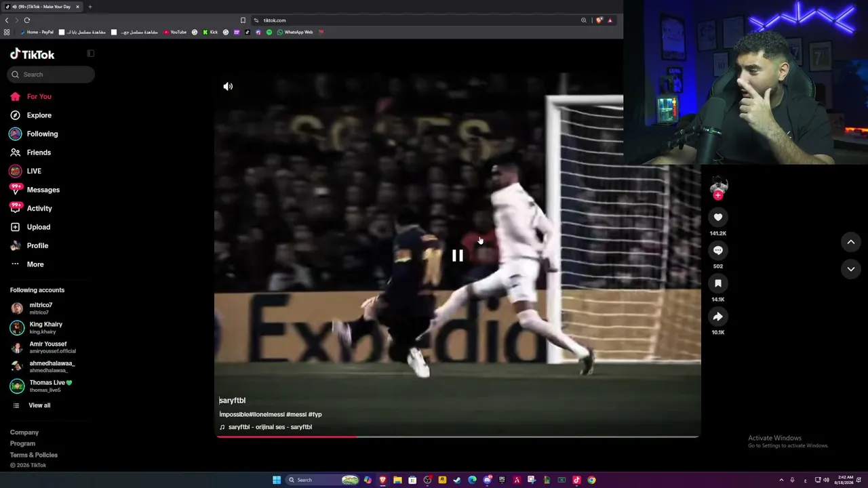
Task: Click the TikTok logo in sidebar
Action: tap(32, 54)
